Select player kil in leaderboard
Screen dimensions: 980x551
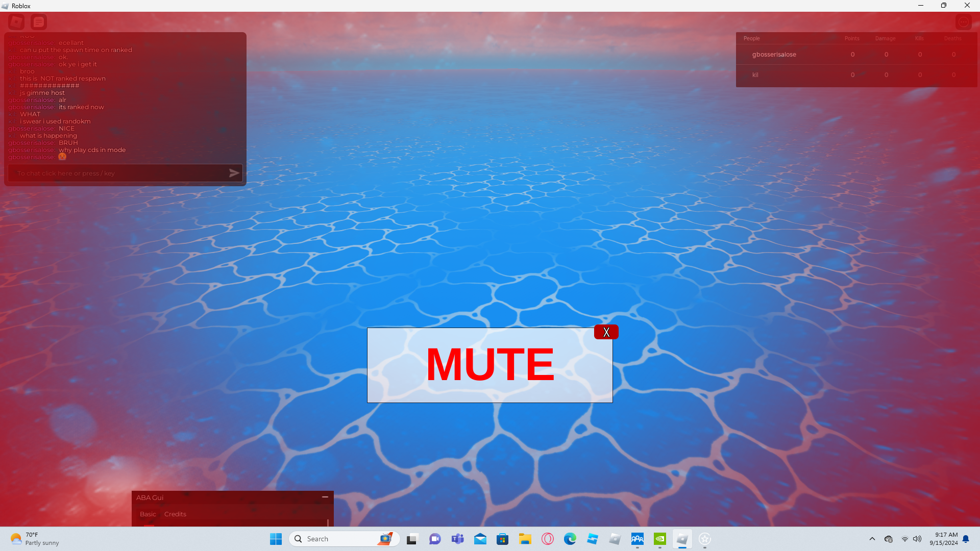tap(755, 75)
